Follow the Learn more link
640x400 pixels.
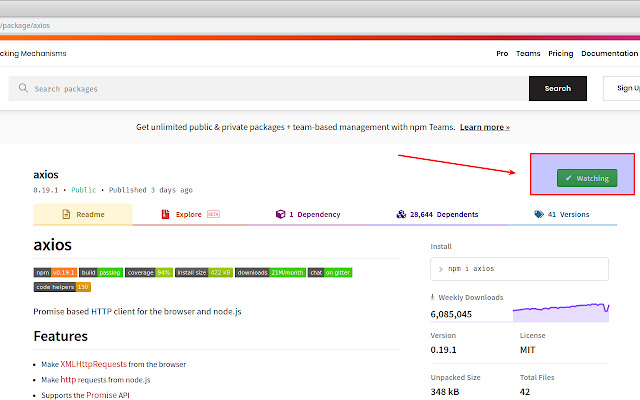point(485,127)
